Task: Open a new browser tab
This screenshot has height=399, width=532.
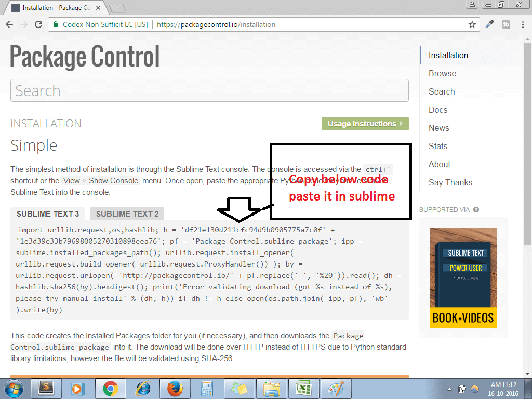Action: click(117, 8)
